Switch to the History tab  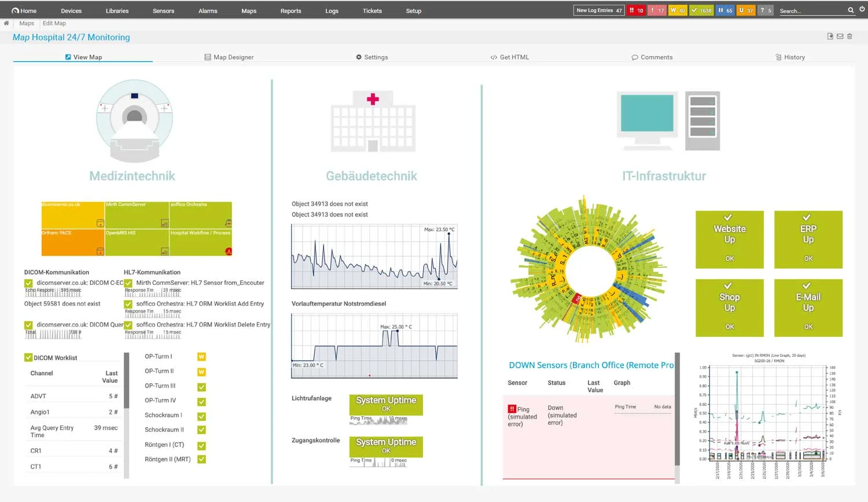[790, 57]
